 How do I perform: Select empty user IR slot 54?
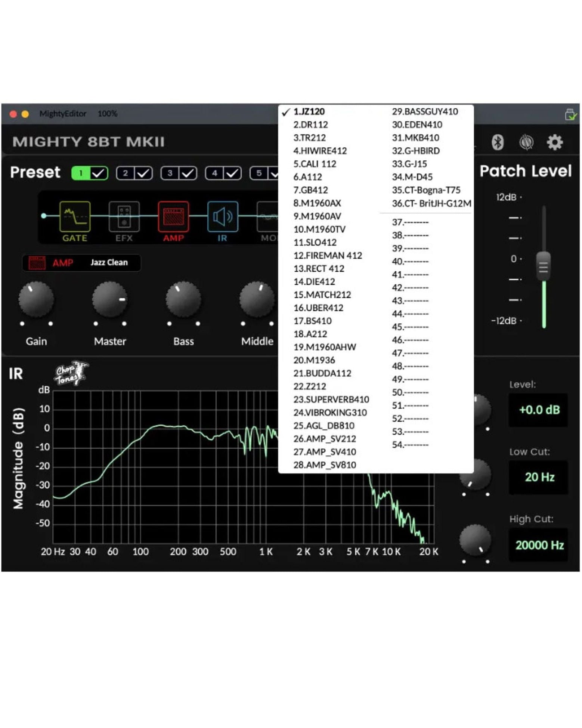(x=410, y=445)
